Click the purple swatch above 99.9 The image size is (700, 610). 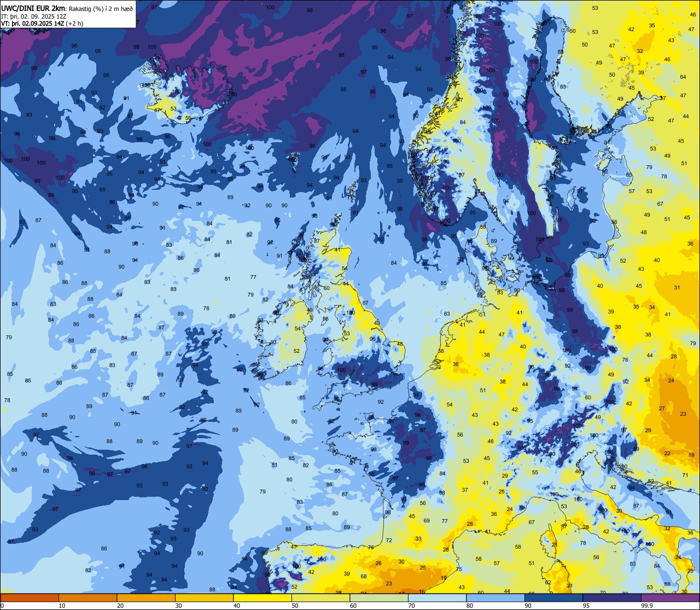670,597
